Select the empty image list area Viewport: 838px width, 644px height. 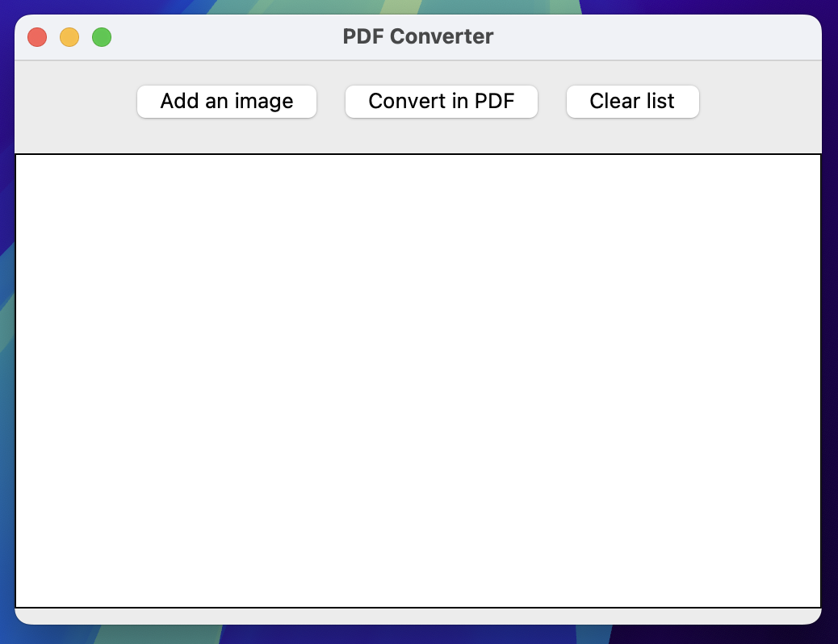point(418,381)
